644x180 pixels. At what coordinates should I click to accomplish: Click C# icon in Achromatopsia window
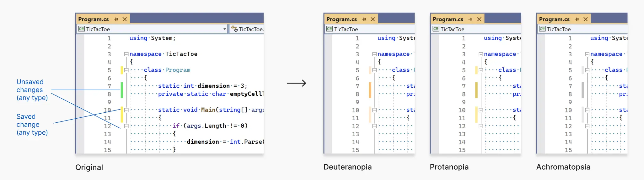(542, 29)
